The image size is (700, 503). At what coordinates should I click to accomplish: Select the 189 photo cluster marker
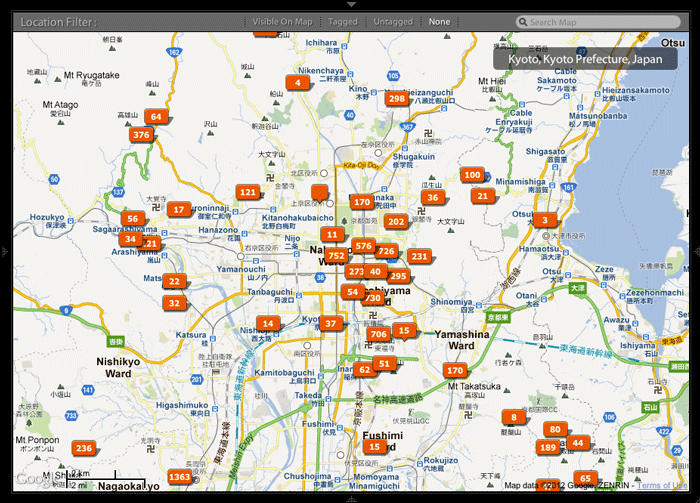click(548, 447)
